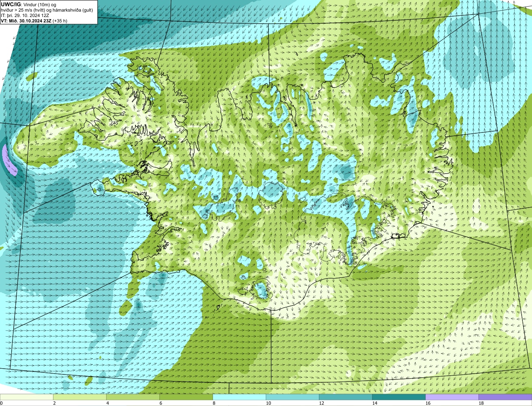Click the scale label '10'
Image resolution: width=532 pixels, height=406 pixels.
coord(268,403)
